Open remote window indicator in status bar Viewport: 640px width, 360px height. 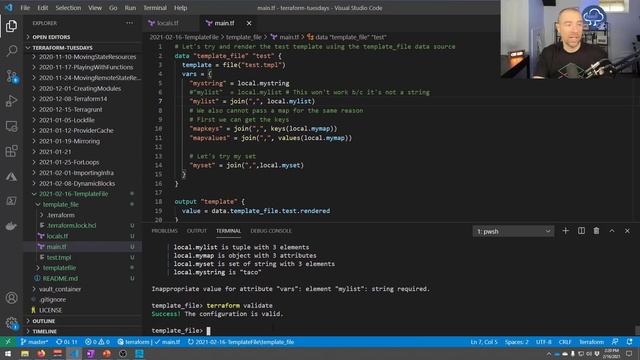[8, 342]
